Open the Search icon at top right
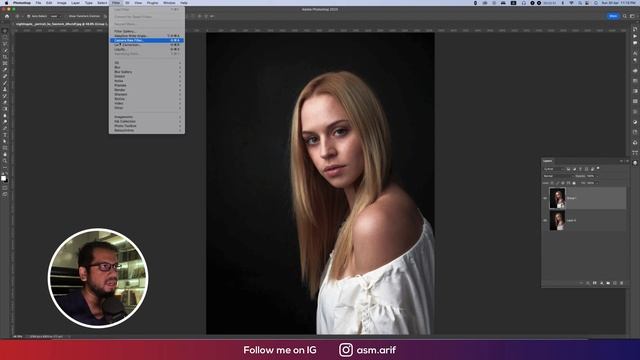640x360 pixels. coord(624,16)
